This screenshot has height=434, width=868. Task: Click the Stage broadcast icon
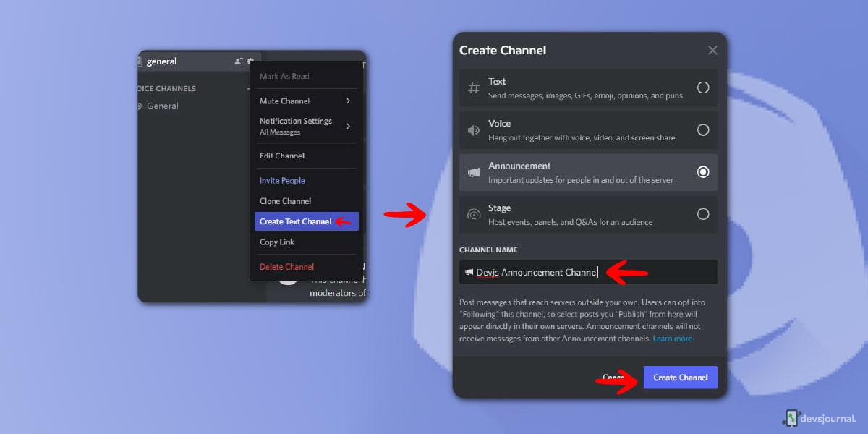[x=474, y=214]
